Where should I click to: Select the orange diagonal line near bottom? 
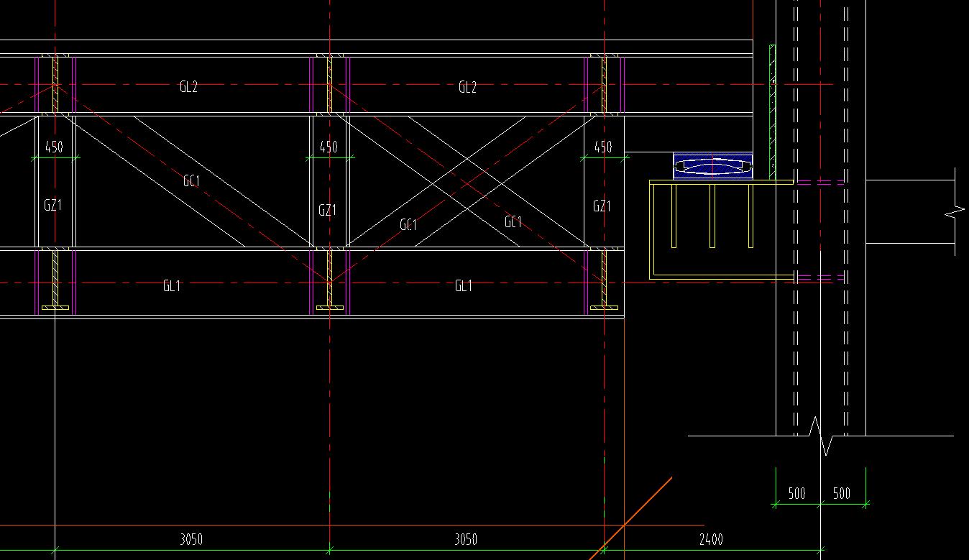[x=630, y=518]
